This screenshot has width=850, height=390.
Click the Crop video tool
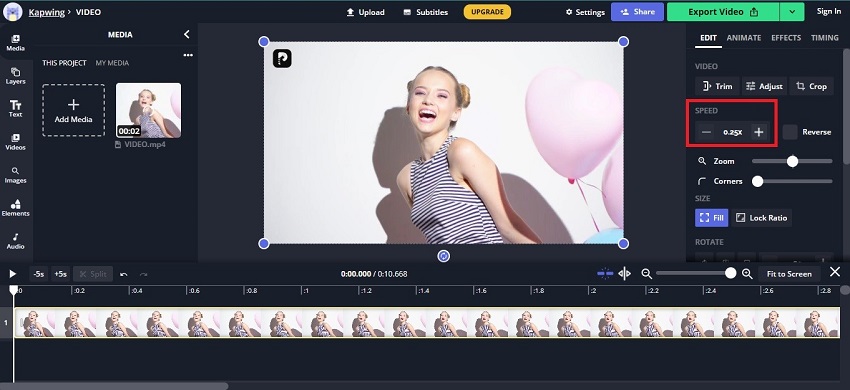coord(811,86)
